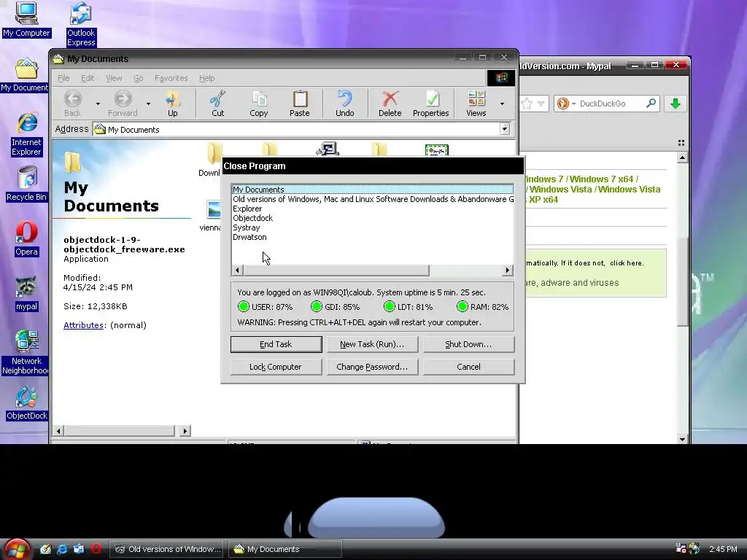The width and height of the screenshot is (747, 560).
Task: Click search magnifier in DuckDuckGo box
Action: [651, 103]
